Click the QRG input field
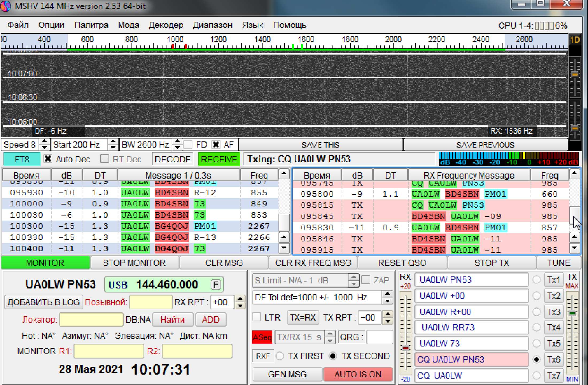 click(x=380, y=337)
